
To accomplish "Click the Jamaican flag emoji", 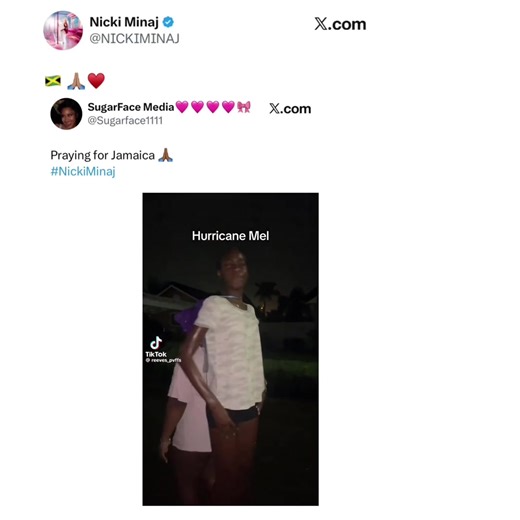I will point(53,81).
